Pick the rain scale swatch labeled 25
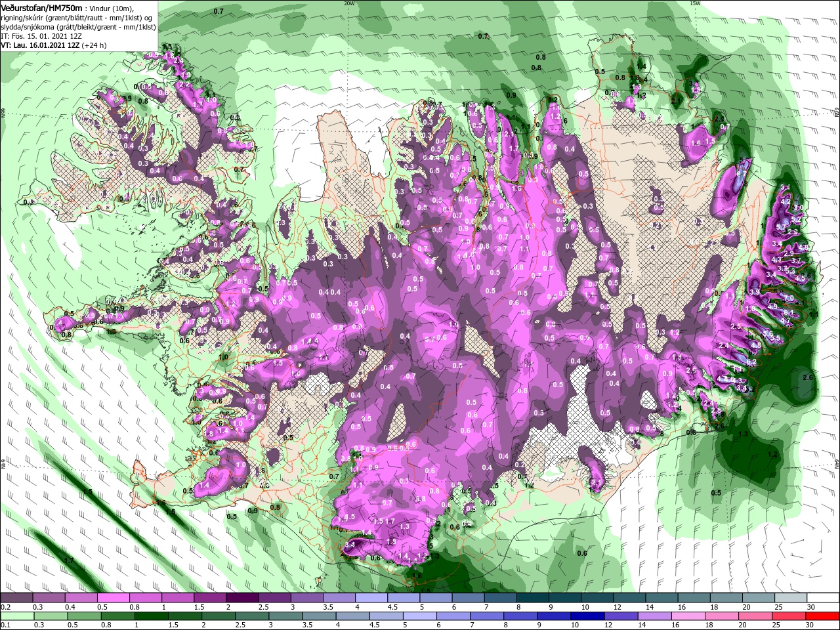Viewport: 840px width, 630px height. (x=788, y=616)
